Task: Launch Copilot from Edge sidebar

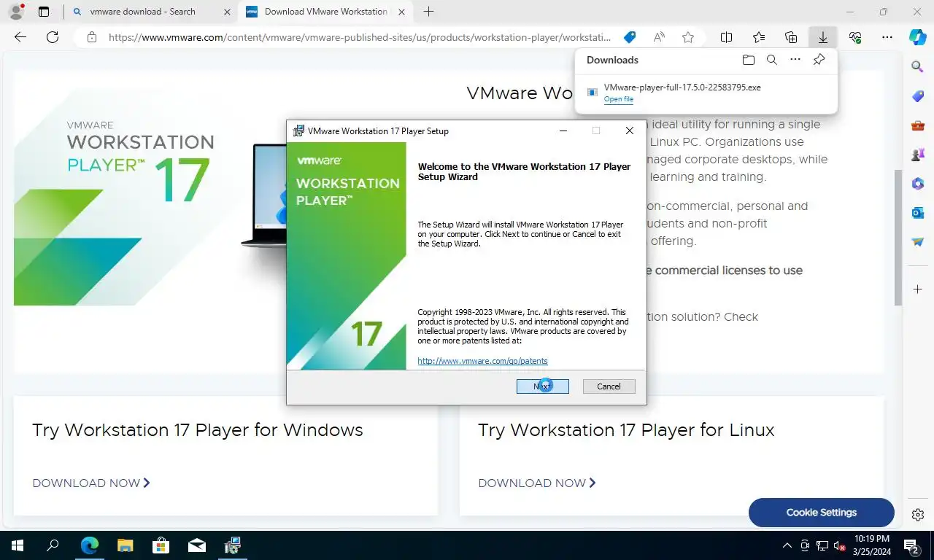Action: coord(918,37)
